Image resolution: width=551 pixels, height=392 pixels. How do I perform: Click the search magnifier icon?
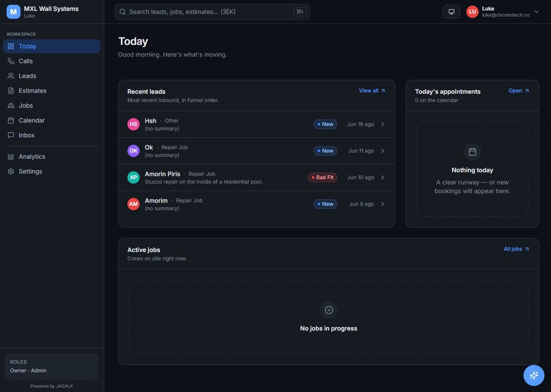click(123, 12)
